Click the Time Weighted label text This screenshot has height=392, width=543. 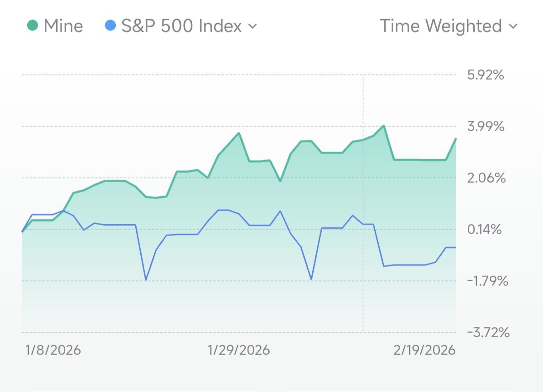[x=441, y=26]
